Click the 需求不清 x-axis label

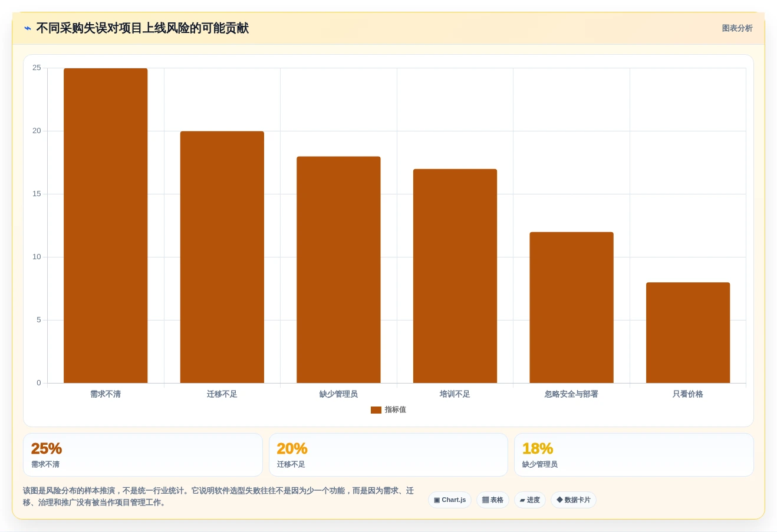coord(106,394)
